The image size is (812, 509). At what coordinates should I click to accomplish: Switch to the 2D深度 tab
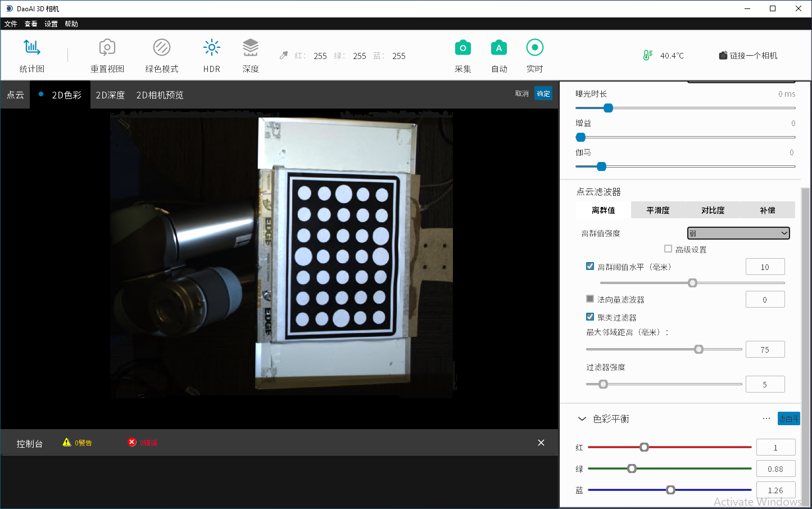[x=110, y=94]
